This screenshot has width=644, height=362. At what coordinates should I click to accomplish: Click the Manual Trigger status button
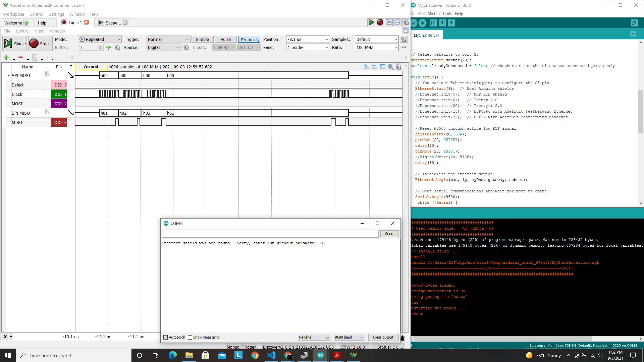point(241,347)
